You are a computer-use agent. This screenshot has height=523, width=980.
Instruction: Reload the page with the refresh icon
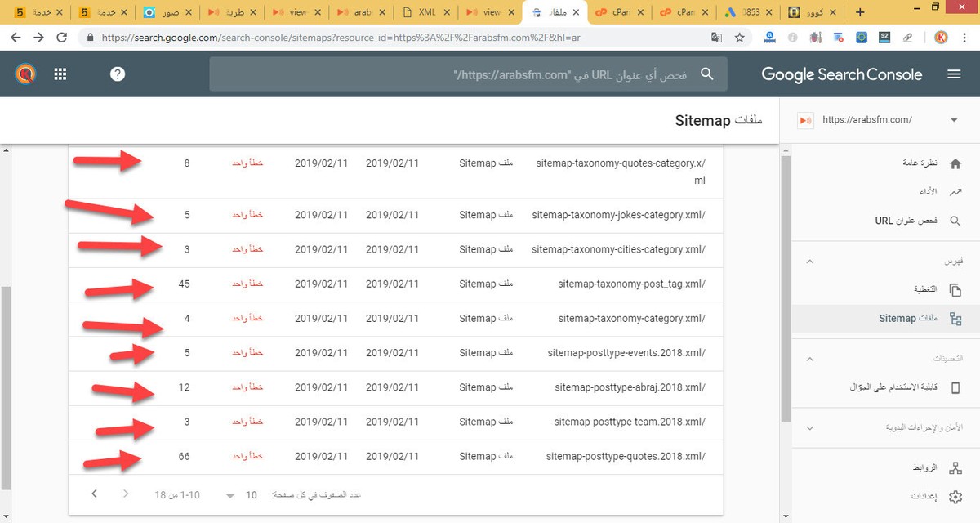click(x=62, y=38)
